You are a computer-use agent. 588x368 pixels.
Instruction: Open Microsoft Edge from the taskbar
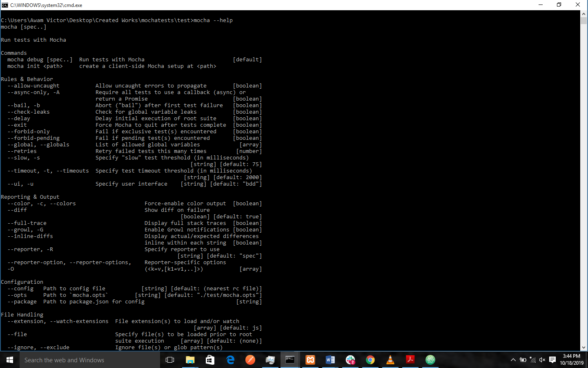coord(230,360)
